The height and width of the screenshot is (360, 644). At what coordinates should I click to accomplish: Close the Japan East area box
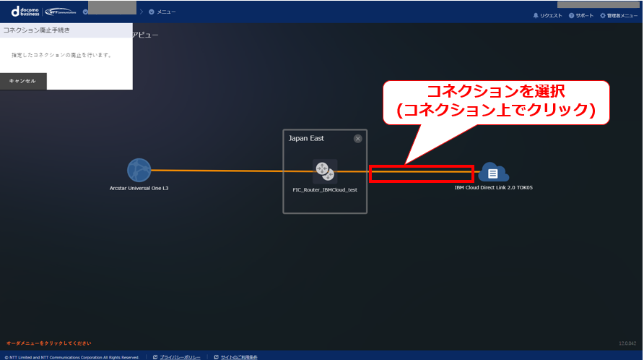pyautogui.click(x=357, y=139)
